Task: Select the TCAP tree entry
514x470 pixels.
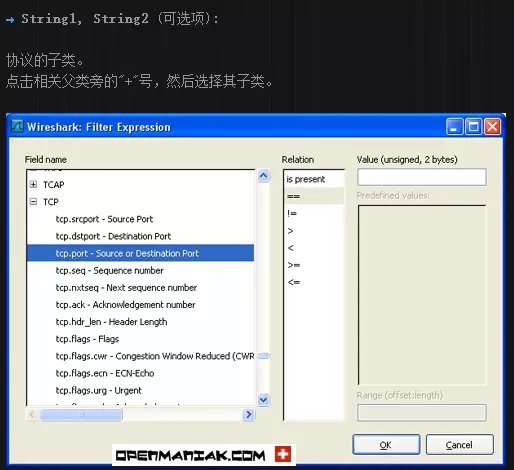Action: tap(54, 184)
